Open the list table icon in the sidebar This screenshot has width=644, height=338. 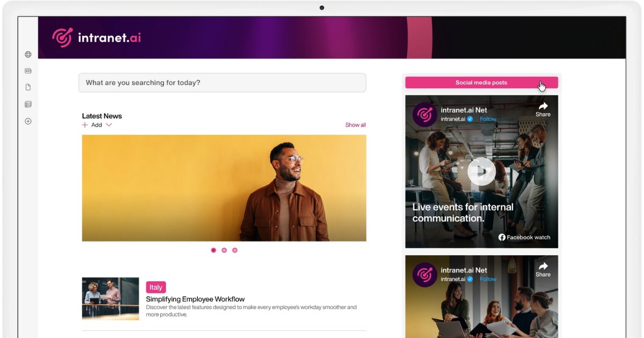coord(28,105)
